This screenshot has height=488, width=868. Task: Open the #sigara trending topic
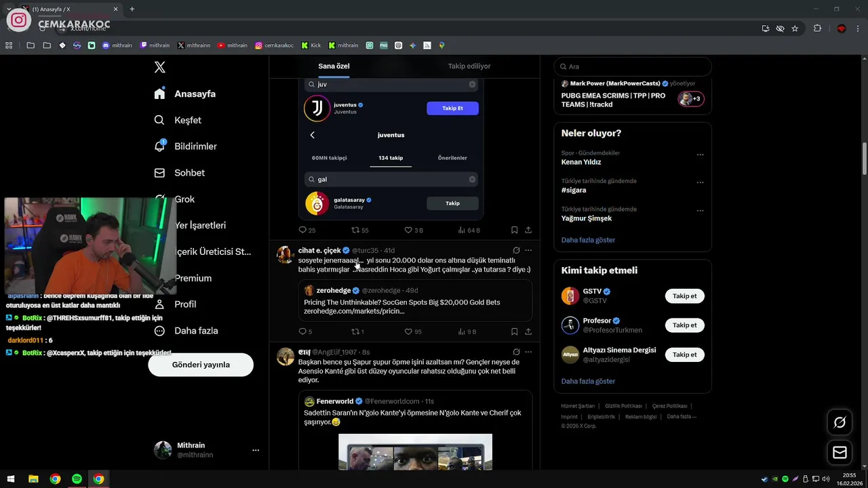click(x=574, y=190)
